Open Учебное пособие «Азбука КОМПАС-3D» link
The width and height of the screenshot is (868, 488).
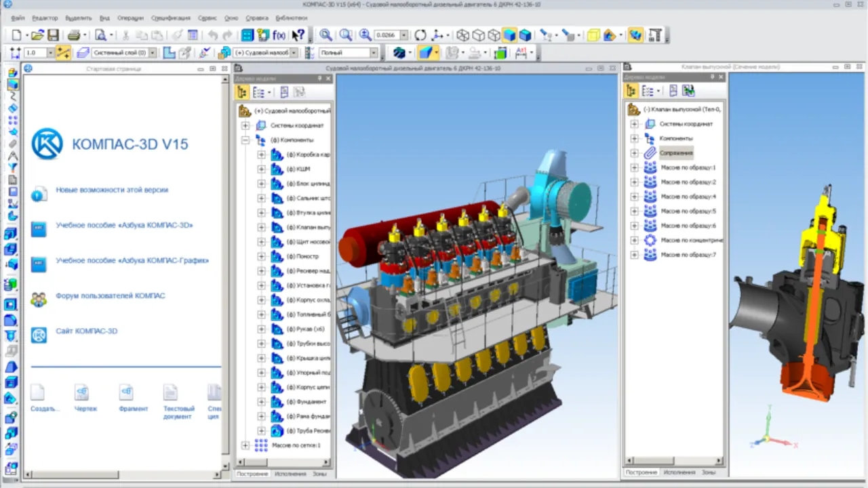(124, 225)
